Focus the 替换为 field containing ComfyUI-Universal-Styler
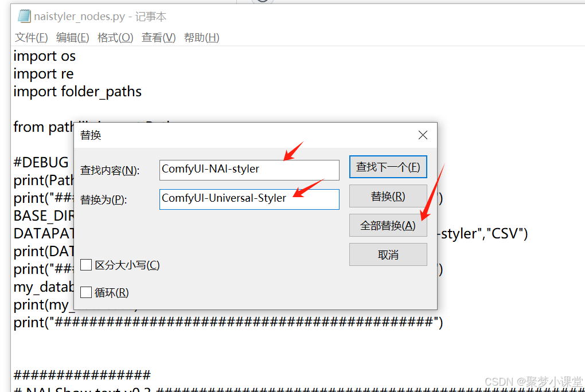 pos(249,199)
